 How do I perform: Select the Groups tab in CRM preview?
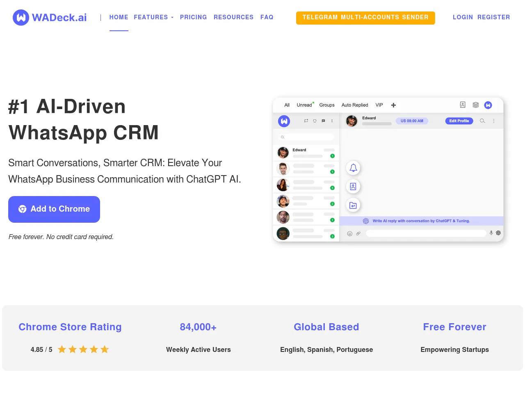point(327,105)
